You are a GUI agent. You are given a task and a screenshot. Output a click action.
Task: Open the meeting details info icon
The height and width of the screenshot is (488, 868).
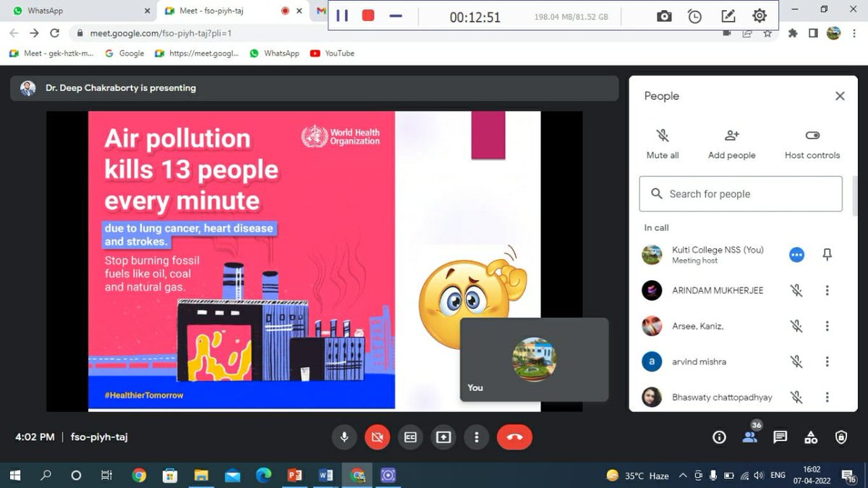(x=719, y=437)
